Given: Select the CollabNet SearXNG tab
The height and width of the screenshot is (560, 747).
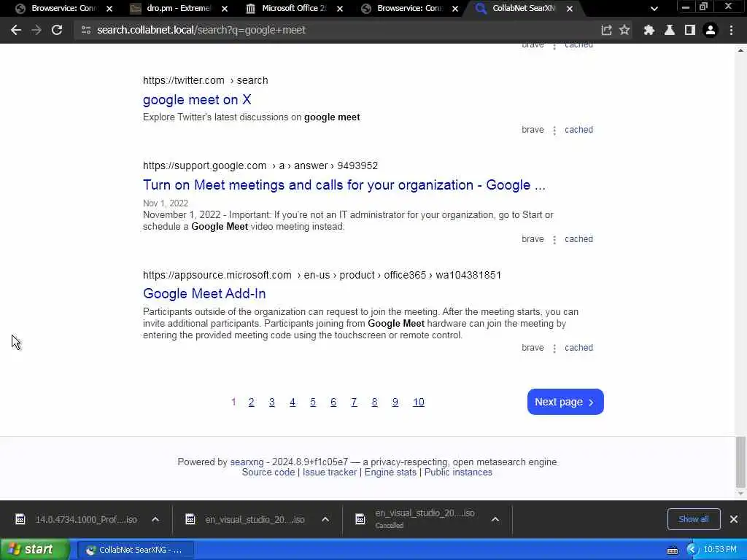Looking at the screenshot, I should point(523,9).
